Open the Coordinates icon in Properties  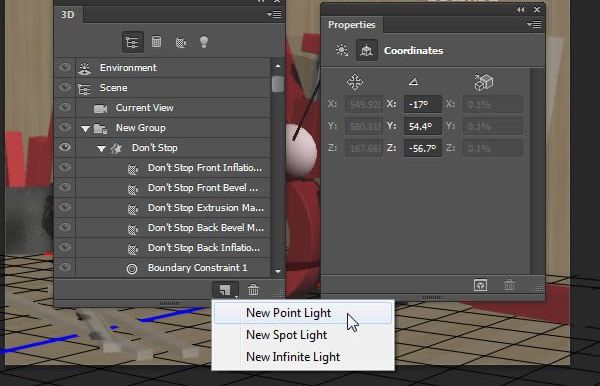367,50
